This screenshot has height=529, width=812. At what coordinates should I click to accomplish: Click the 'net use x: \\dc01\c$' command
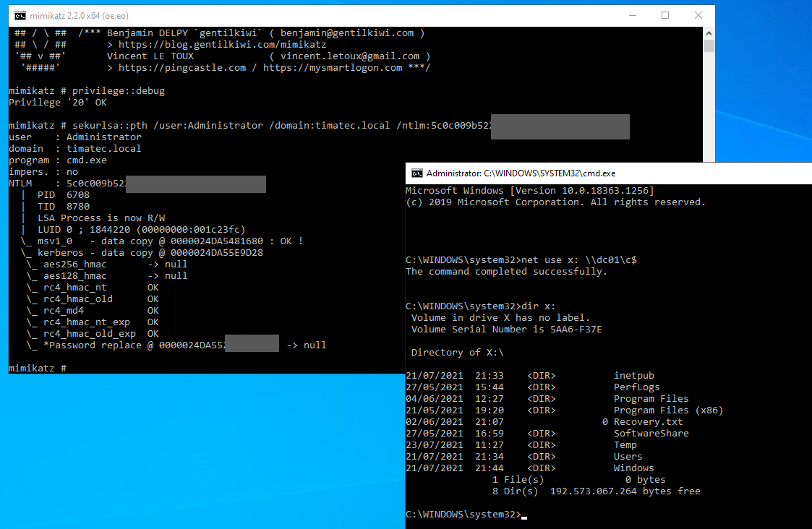(x=579, y=260)
